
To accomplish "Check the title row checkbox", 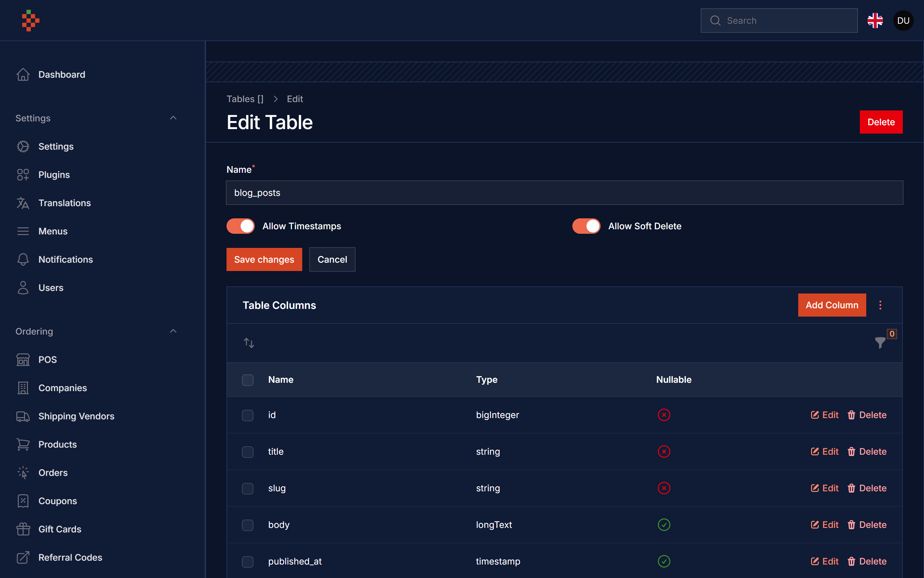I will 248,452.
